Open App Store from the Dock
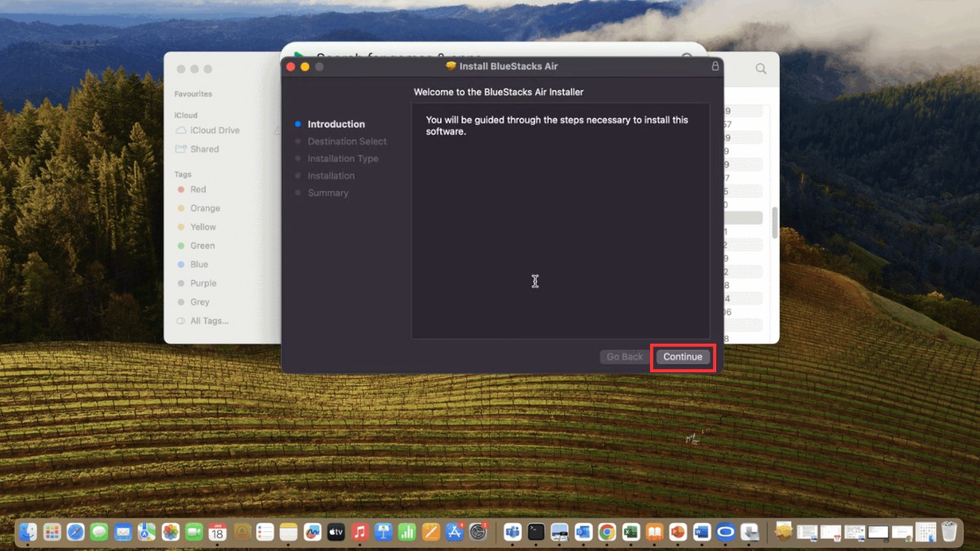Image resolution: width=980 pixels, height=551 pixels. click(x=454, y=532)
